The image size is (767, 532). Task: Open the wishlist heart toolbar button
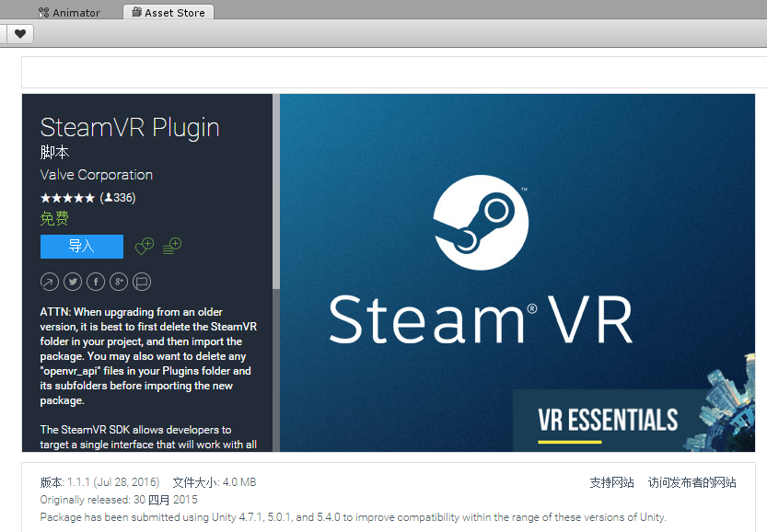click(20, 34)
